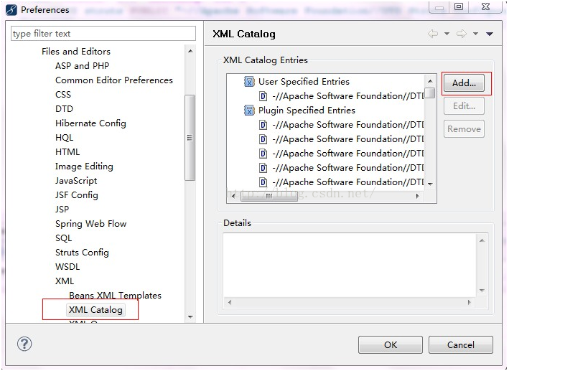
Task: Click the Preferences window app icon
Action: tap(11, 10)
